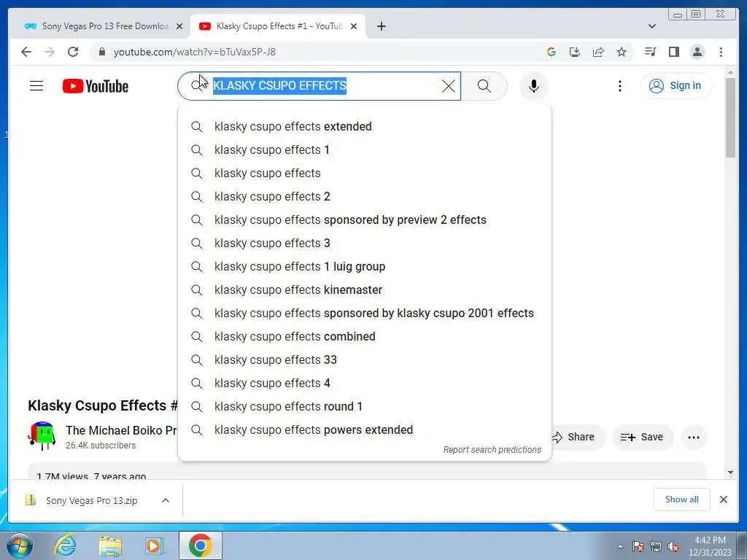
Task: Close the Klasky Csupo YouTube tab
Action: 354,26
